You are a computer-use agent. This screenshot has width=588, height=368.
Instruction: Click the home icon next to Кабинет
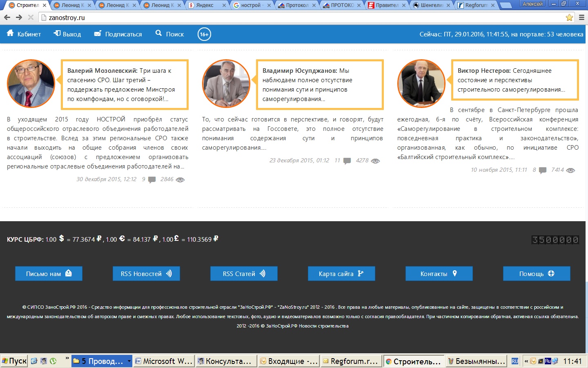pyautogui.click(x=10, y=34)
